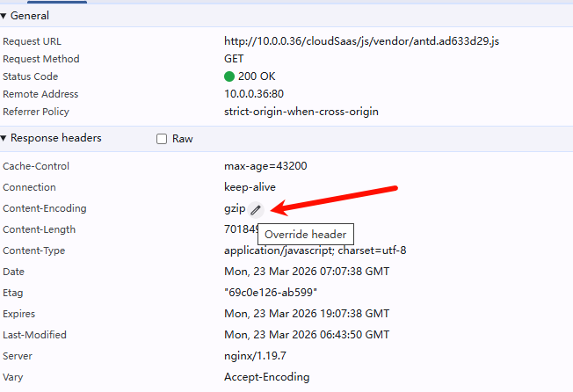Click the Content-Encoding header name
This screenshot has height=392, width=573.
45,208
